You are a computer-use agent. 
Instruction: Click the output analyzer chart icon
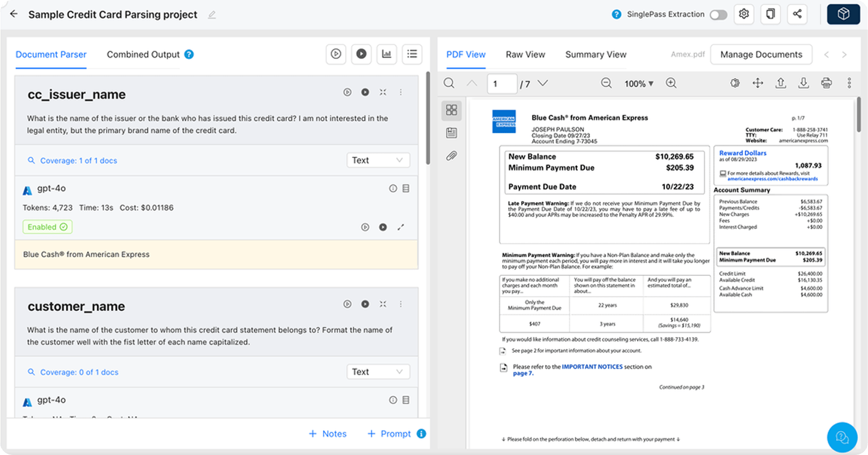click(386, 54)
